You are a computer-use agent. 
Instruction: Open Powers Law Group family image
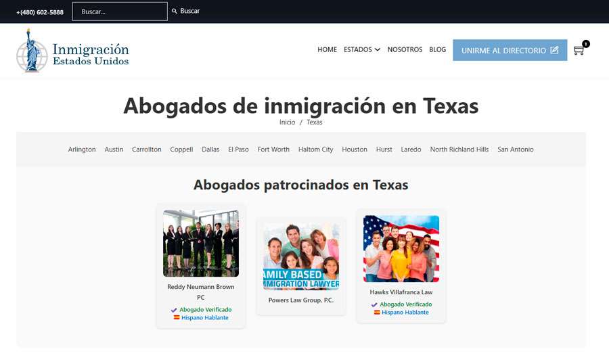tap(301, 256)
